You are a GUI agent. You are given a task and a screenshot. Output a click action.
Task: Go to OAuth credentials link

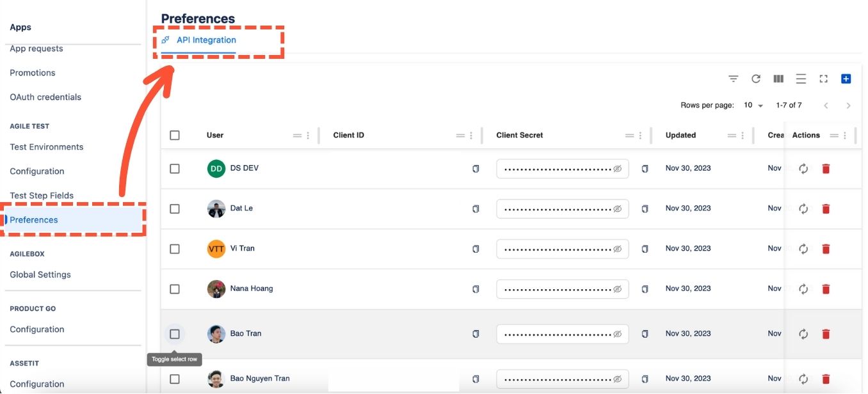click(45, 97)
